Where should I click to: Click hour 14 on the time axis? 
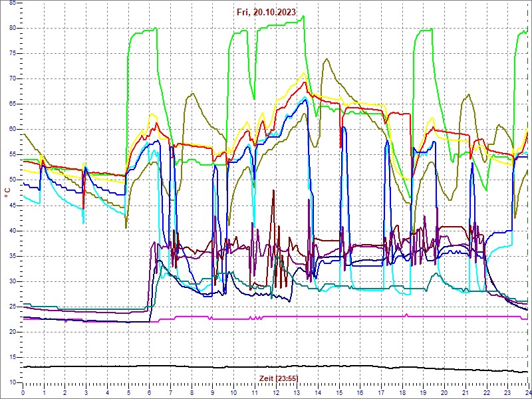click(318, 392)
